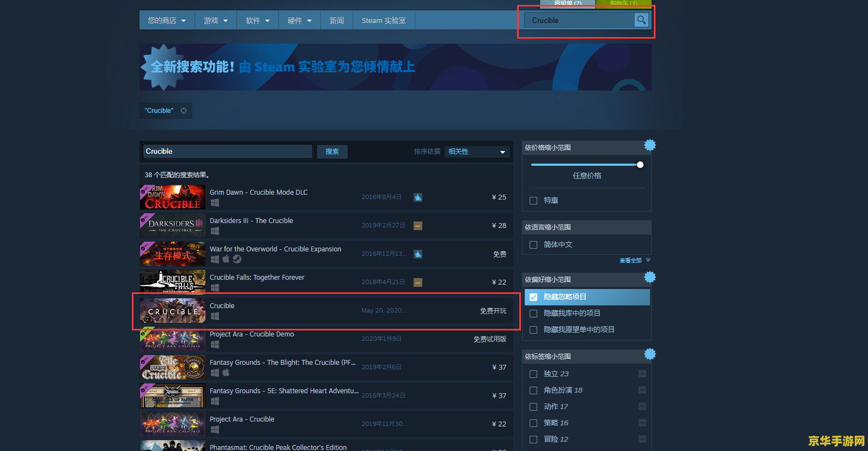Enable the 特惠 special offers checkbox
Image resolution: width=868 pixels, height=451 pixels.
533,201
